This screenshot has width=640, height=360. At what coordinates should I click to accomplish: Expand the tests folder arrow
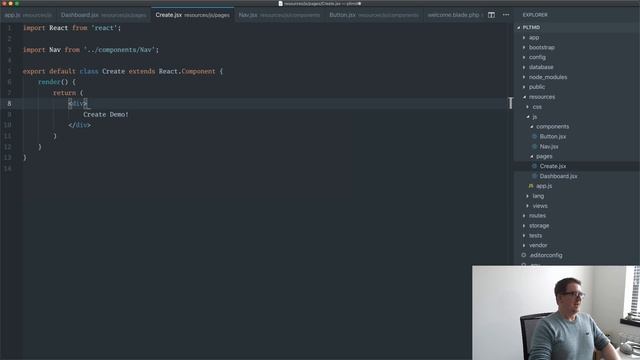click(524, 236)
